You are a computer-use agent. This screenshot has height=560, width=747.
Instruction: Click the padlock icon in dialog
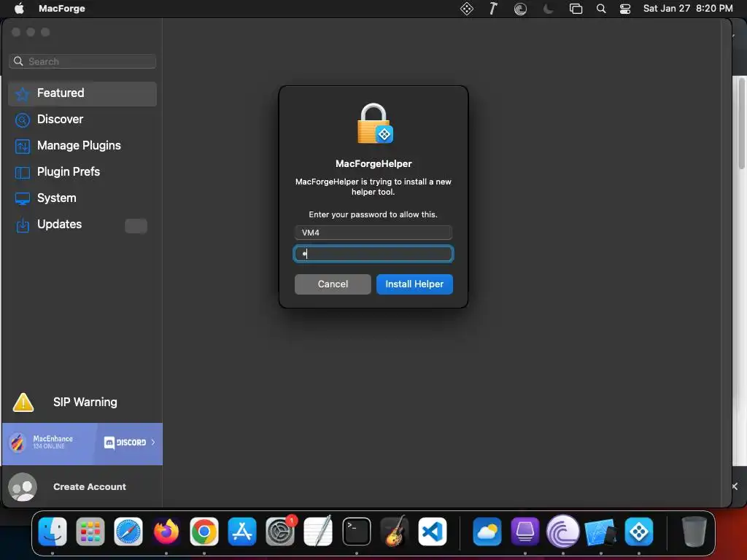click(x=374, y=124)
